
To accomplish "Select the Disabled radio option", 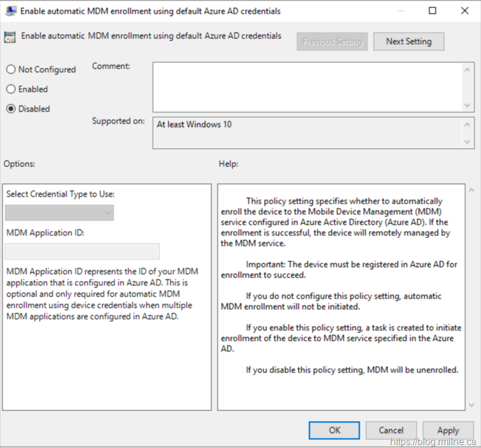I will 11,109.
